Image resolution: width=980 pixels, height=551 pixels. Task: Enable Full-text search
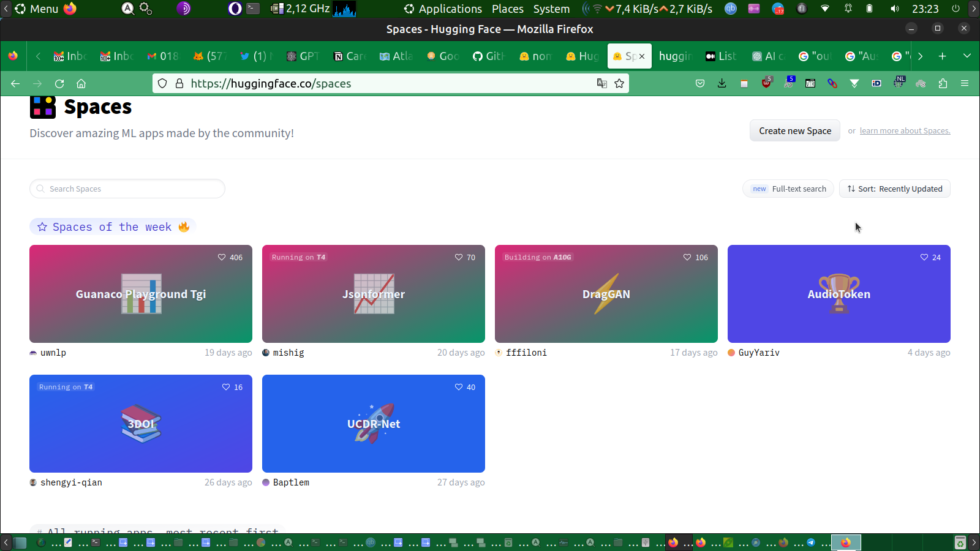(x=788, y=189)
